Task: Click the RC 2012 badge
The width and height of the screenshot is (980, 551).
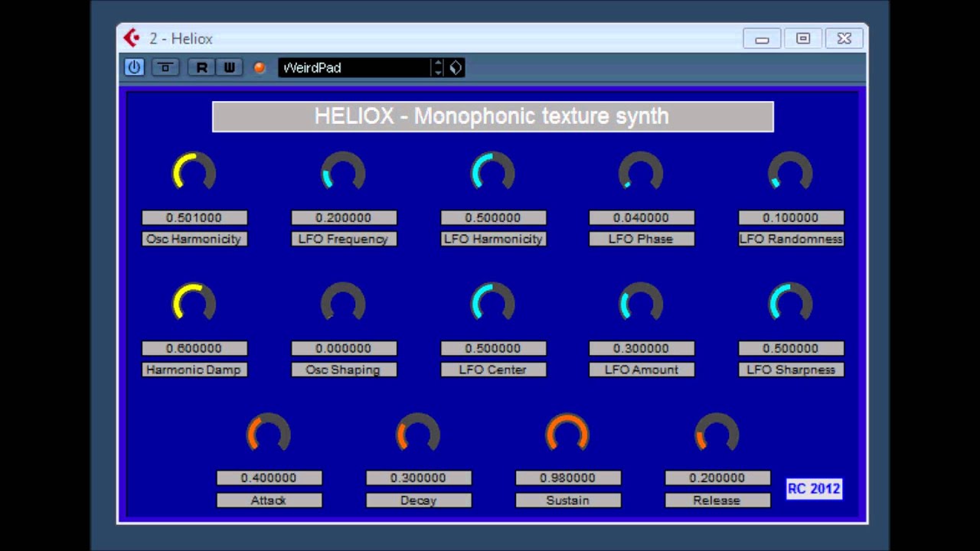Action: click(x=814, y=488)
